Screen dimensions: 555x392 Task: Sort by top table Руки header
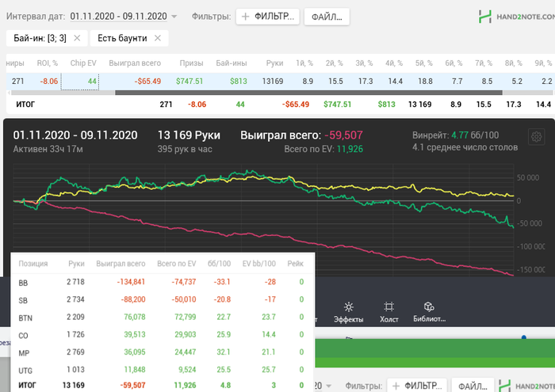click(x=274, y=63)
